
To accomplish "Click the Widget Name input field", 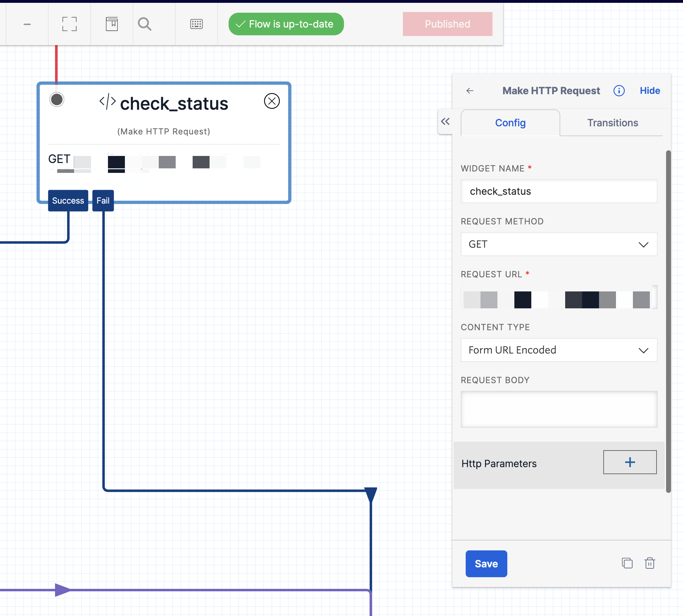I will (559, 191).
